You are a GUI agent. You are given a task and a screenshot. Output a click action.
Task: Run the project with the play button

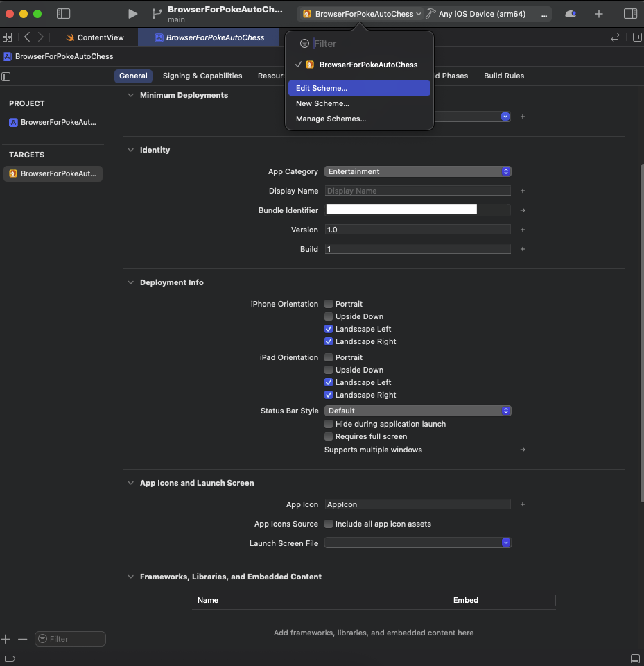point(132,14)
